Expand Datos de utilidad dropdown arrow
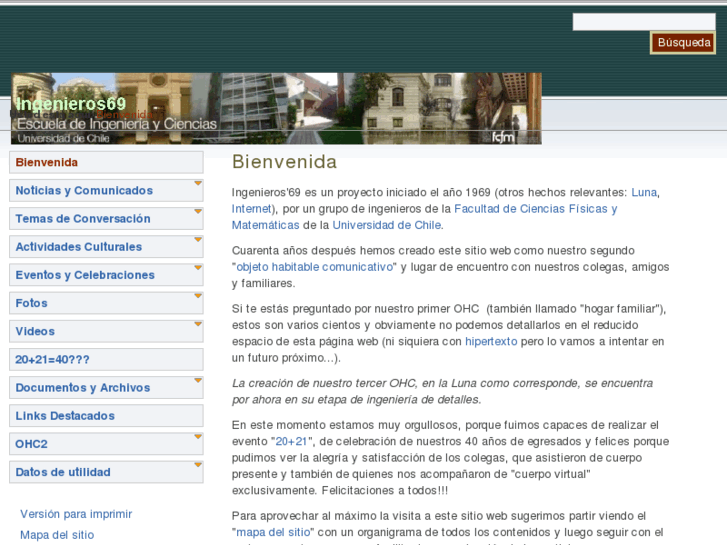Viewport: 727px width, 545px height. tap(198, 465)
